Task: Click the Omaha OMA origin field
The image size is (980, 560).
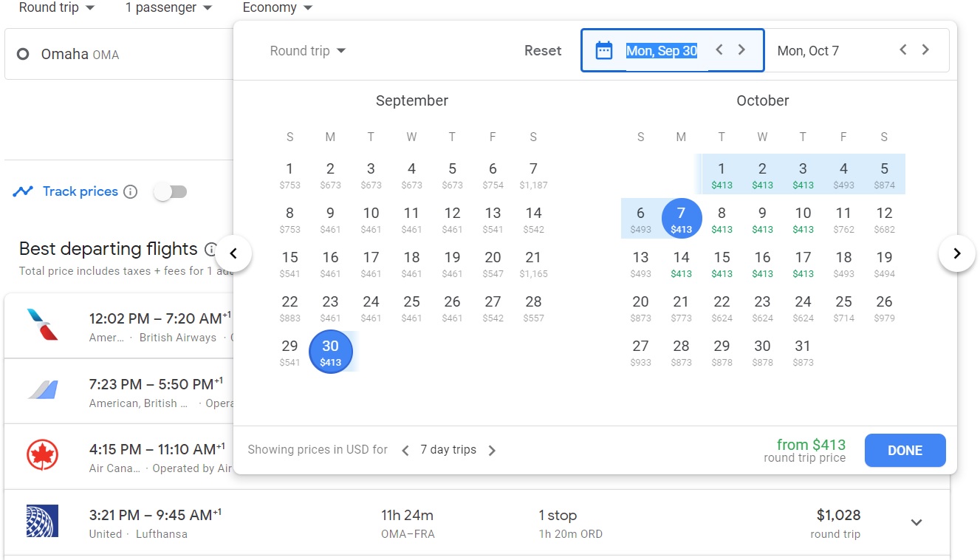Action: (118, 54)
